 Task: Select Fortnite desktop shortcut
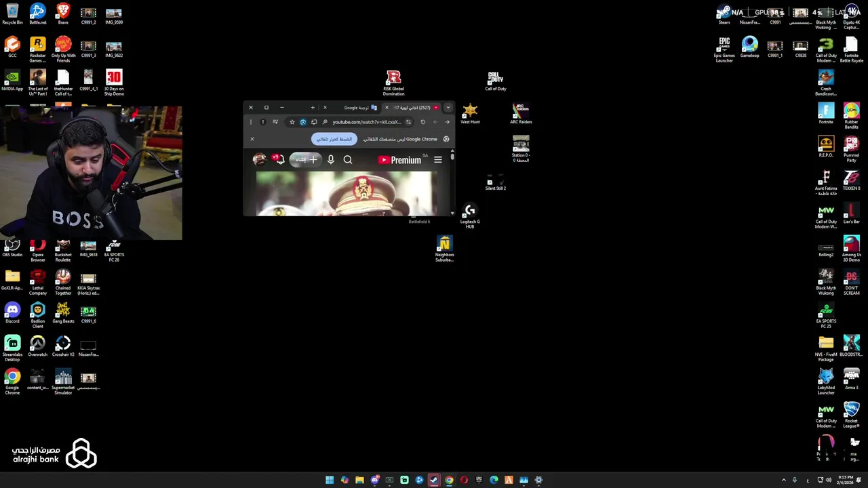pos(826,114)
